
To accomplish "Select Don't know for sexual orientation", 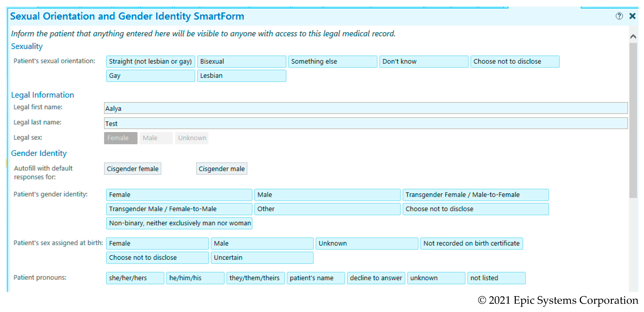I will (x=424, y=62).
